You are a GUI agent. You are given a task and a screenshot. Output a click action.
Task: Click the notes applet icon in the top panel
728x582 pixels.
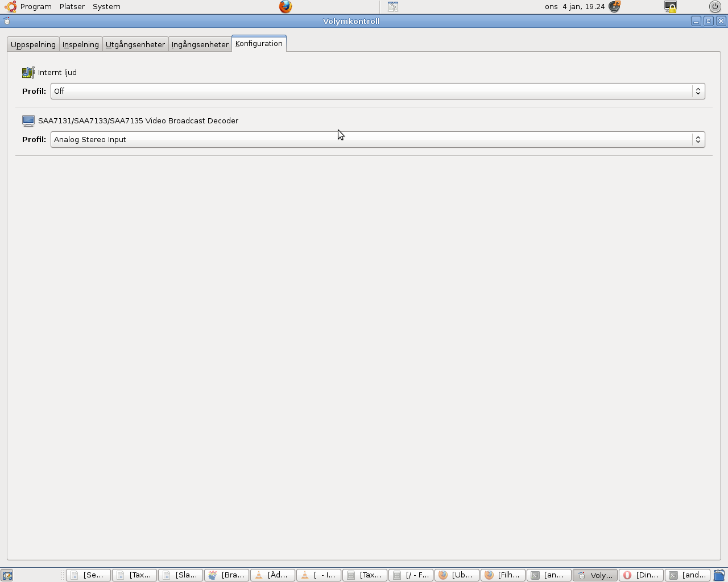[x=393, y=7]
